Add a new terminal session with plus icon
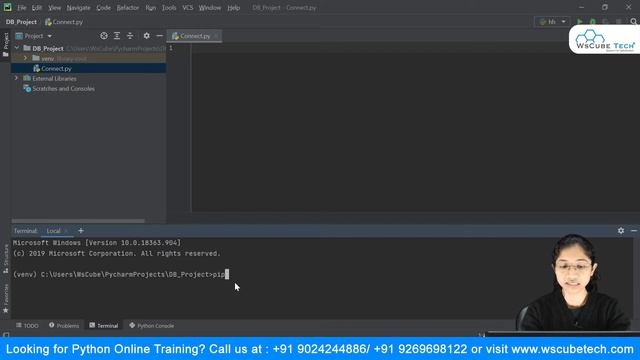 81,231
